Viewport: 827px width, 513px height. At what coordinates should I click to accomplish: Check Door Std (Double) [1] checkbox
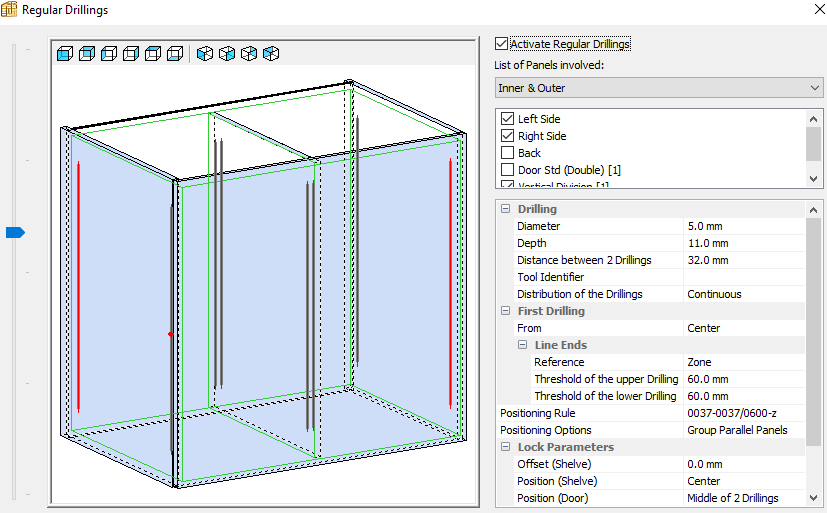point(507,170)
